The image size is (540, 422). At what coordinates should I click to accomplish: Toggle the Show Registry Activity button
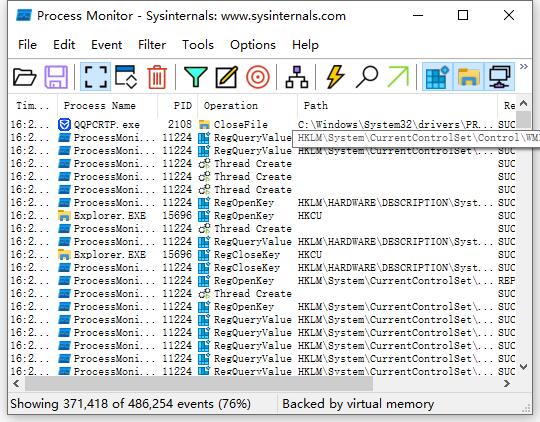438,77
